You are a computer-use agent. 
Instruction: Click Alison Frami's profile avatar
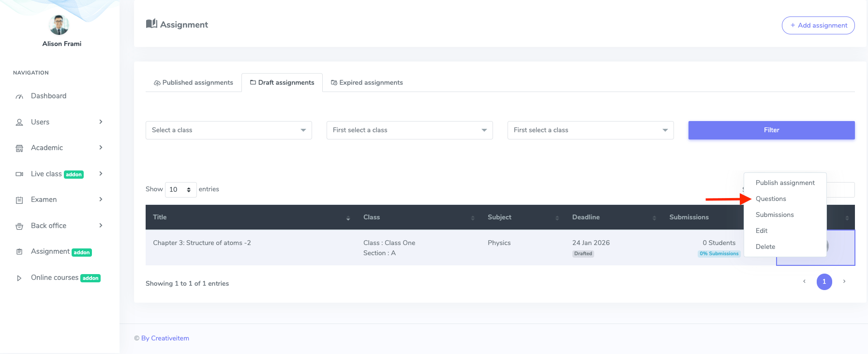point(59,25)
